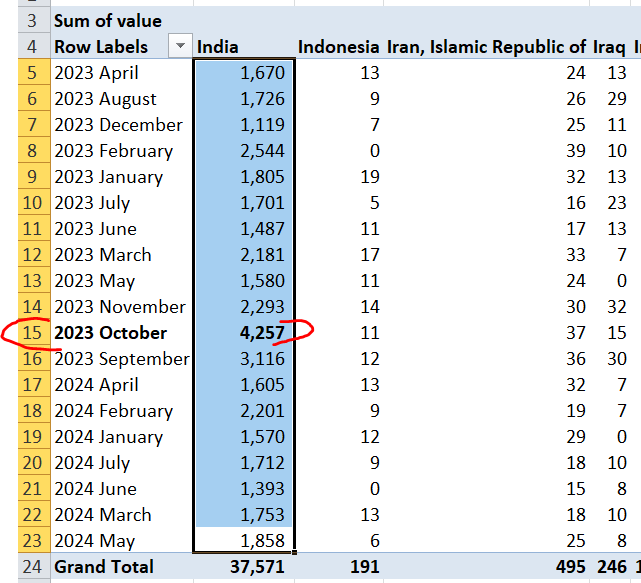
Task: Click India grand total 37,571
Action: [257, 567]
